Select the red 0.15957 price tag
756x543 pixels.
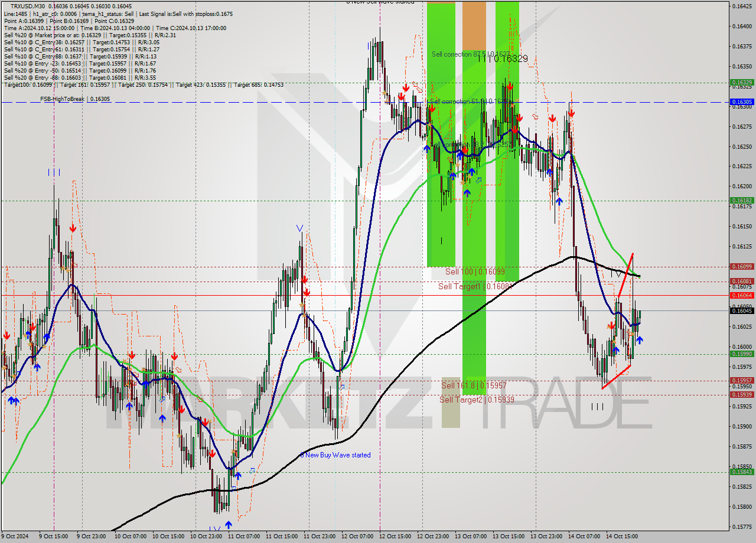(742, 381)
